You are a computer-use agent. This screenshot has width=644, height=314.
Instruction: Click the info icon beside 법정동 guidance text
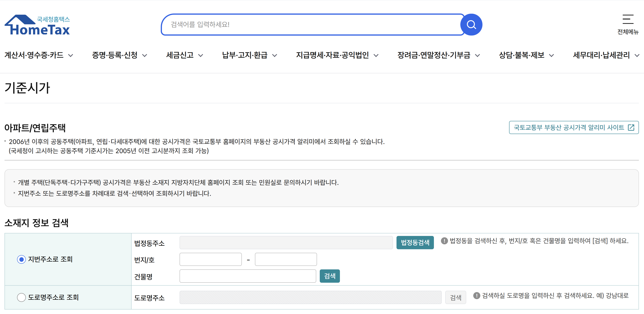tap(444, 241)
